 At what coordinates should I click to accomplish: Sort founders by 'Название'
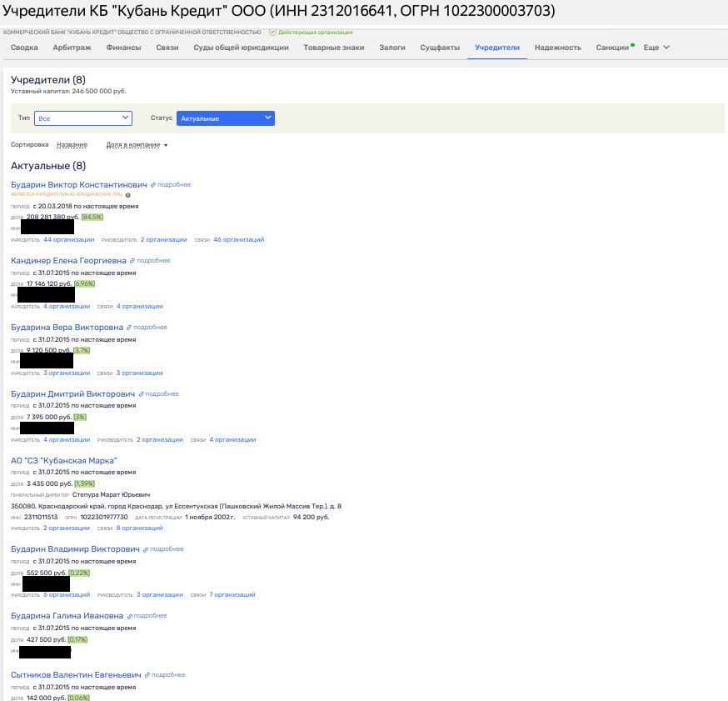pyautogui.click(x=72, y=145)
